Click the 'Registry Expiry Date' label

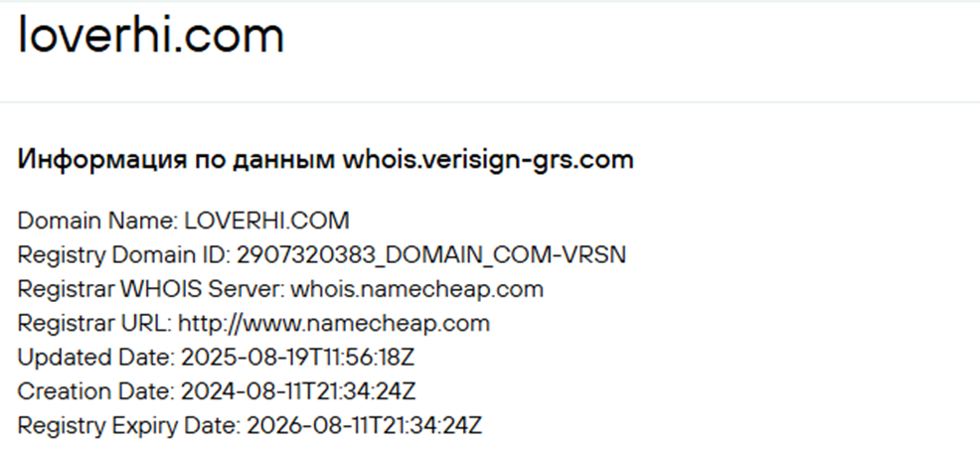pyautogui.click(x=129, y=426)
